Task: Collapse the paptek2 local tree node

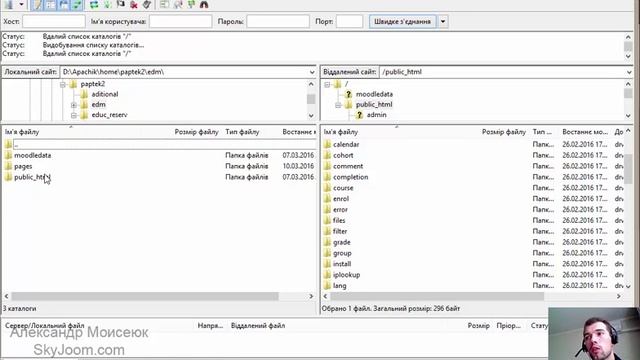Action: [63, 84]
